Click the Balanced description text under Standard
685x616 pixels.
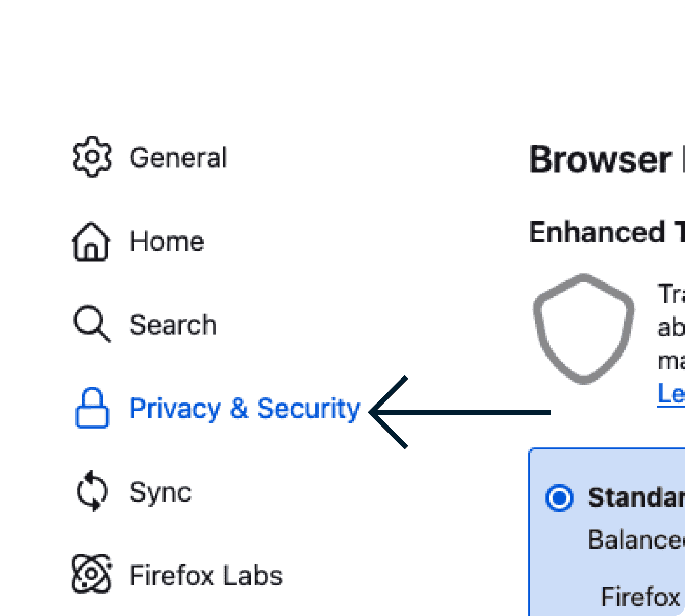tap(636, 539)
